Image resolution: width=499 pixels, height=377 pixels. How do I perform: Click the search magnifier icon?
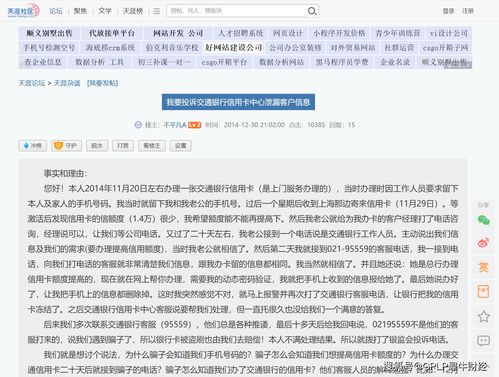click(x=312, y=11)
